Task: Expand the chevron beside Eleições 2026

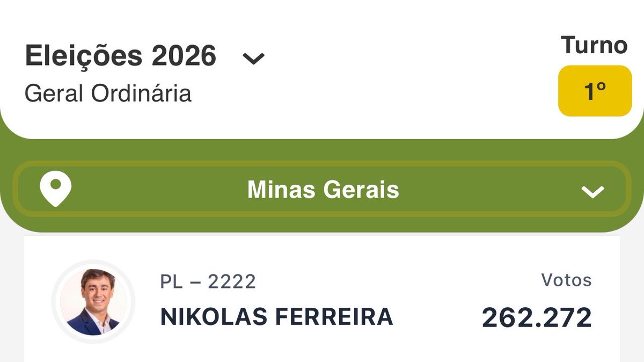Action: (253, 58)
